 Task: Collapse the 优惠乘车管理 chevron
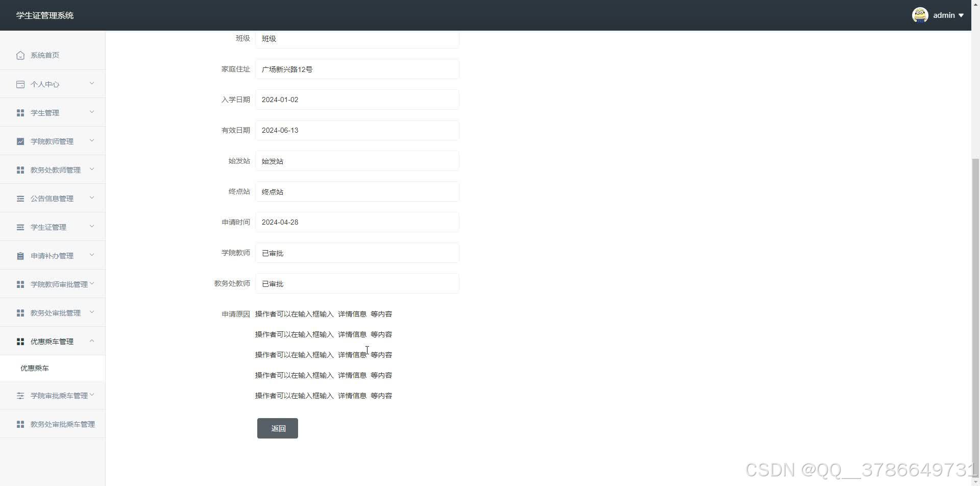point(92,341)
